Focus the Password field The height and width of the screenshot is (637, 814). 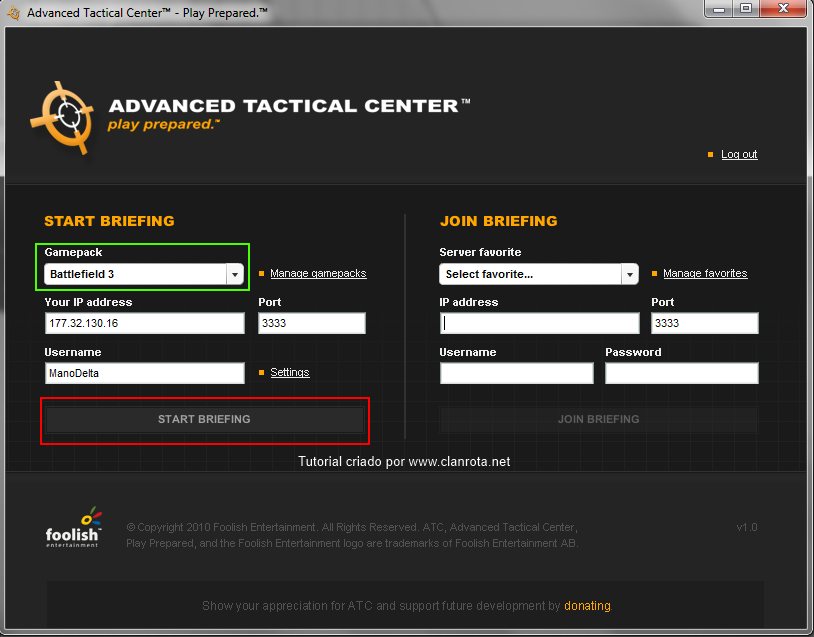click(682, 373)
